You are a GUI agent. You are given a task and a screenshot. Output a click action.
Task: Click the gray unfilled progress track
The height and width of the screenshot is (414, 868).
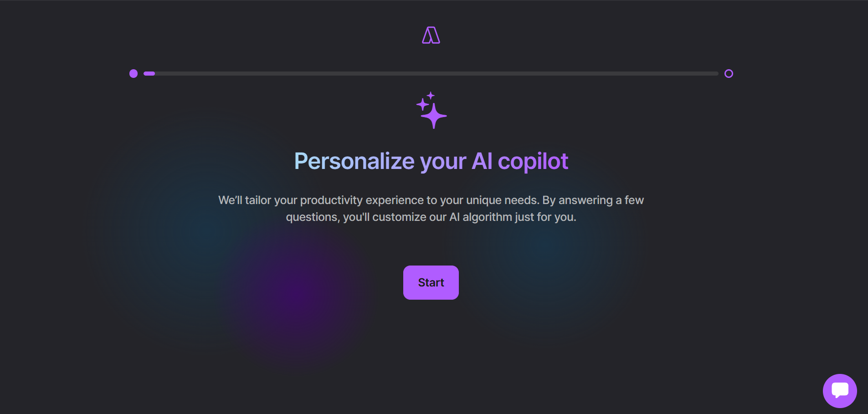point(437,73)
